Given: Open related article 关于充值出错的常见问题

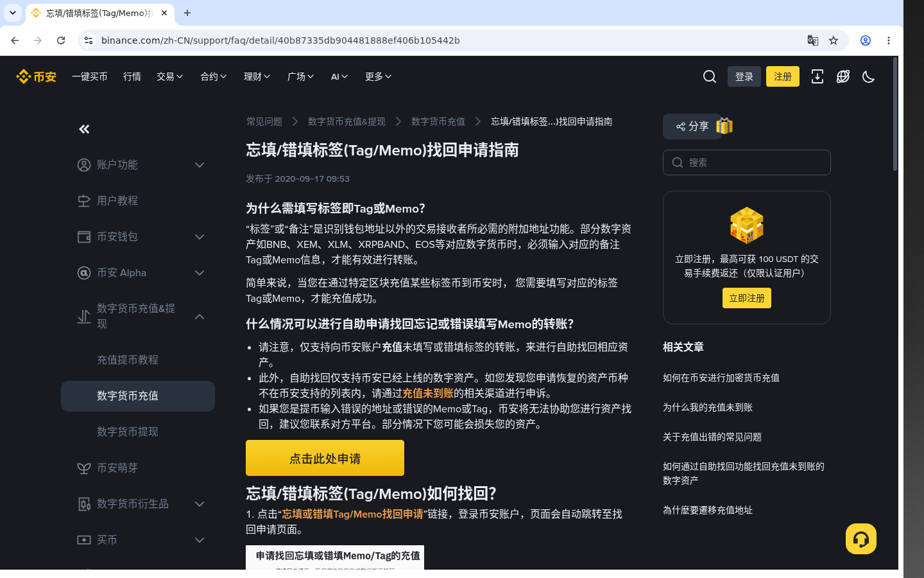Looking at the screenshot, I should (712, 437).
